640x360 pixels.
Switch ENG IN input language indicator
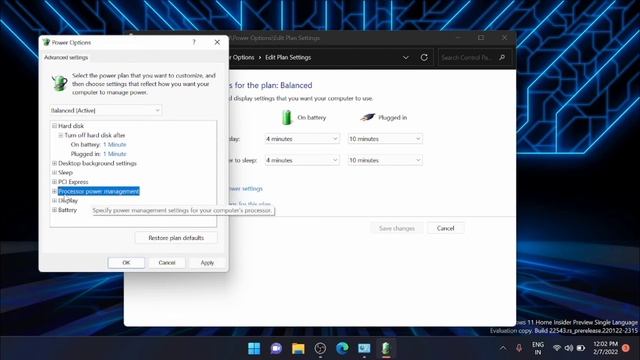tap(538, 348)
